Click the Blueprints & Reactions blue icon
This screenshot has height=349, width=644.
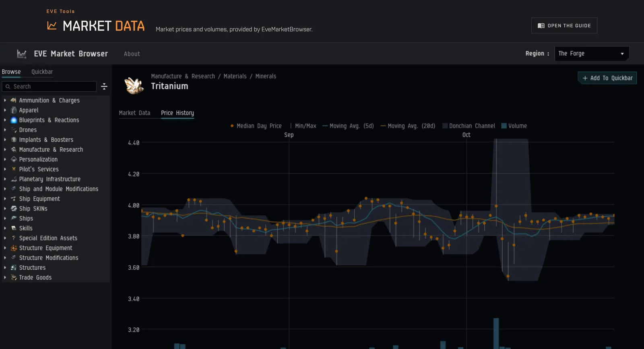(14, 120)
